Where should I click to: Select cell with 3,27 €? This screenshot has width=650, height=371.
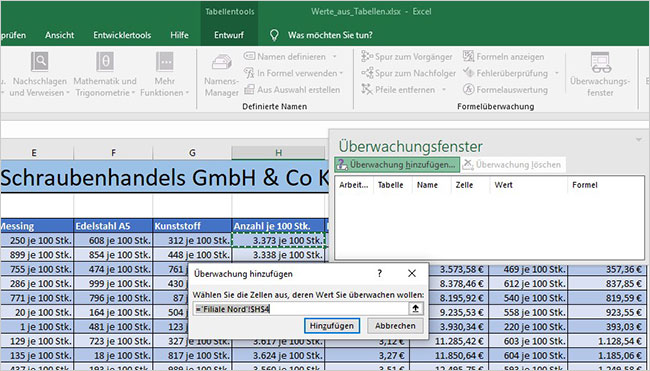[367, 356]
